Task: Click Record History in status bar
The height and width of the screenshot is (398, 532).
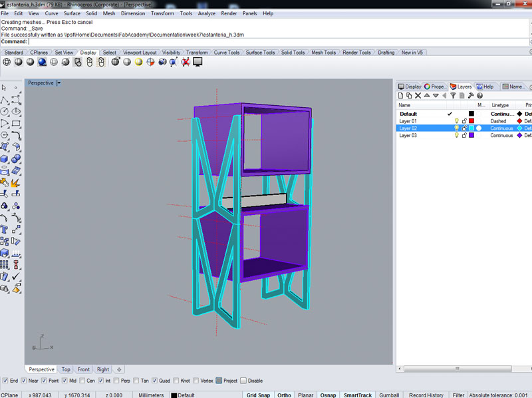Action: pos(426,395)
